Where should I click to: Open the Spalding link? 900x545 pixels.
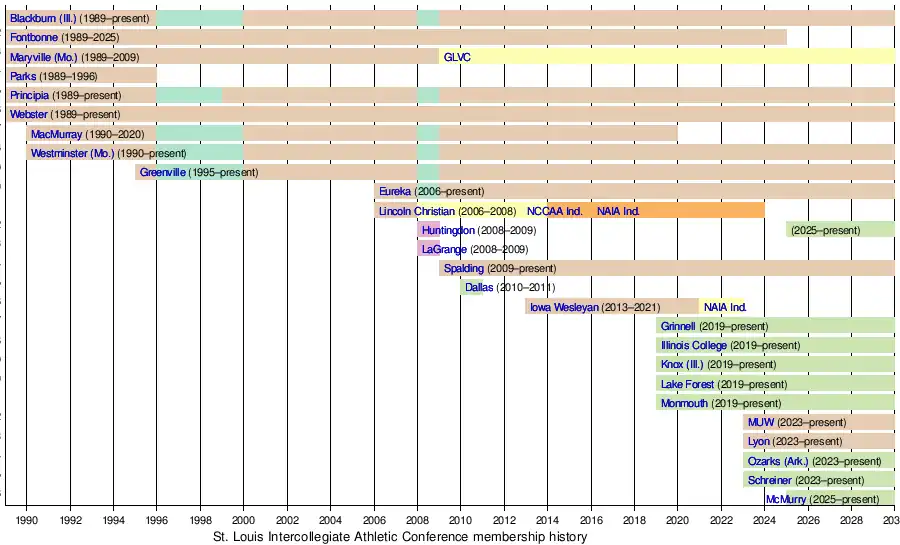pyautogui.click(x=464, y=269)
